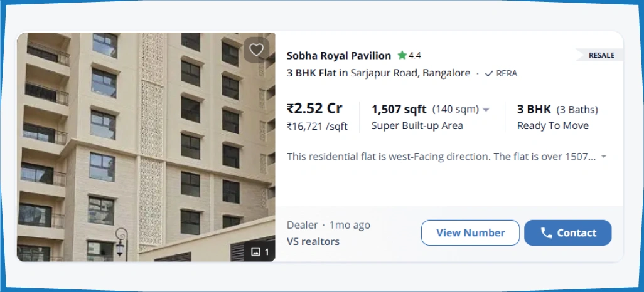Click the 1,507 sqft area value
The image size is (644, 292).
399,109
